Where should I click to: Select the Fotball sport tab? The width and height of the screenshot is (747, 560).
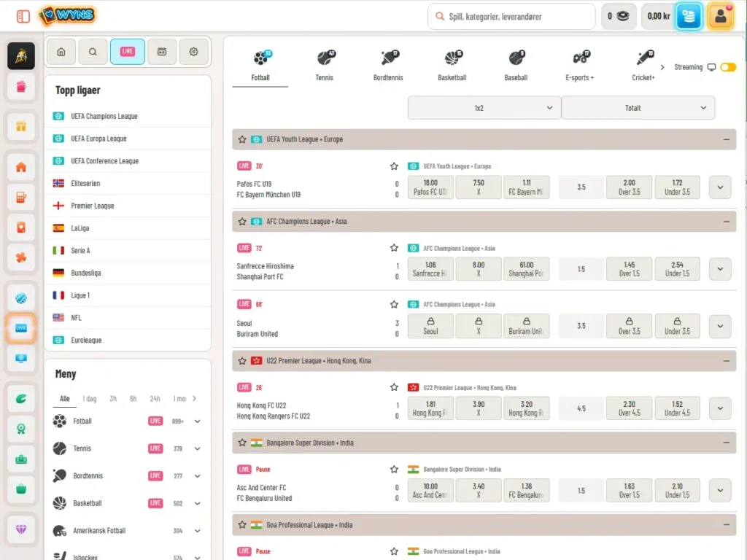pos(260,66)
